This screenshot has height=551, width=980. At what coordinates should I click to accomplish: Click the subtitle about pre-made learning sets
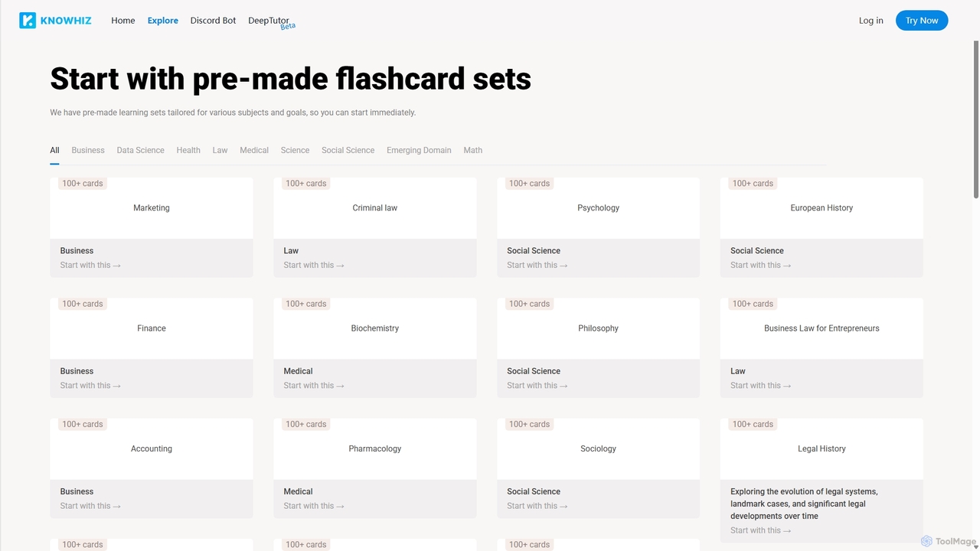tap(233, 112)
